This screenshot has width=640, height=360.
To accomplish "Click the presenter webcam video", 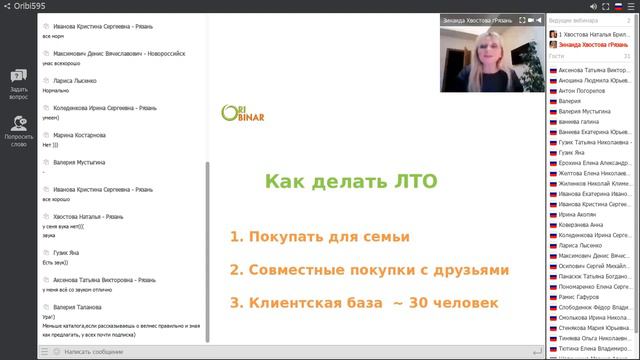I will tap(492, 59).
